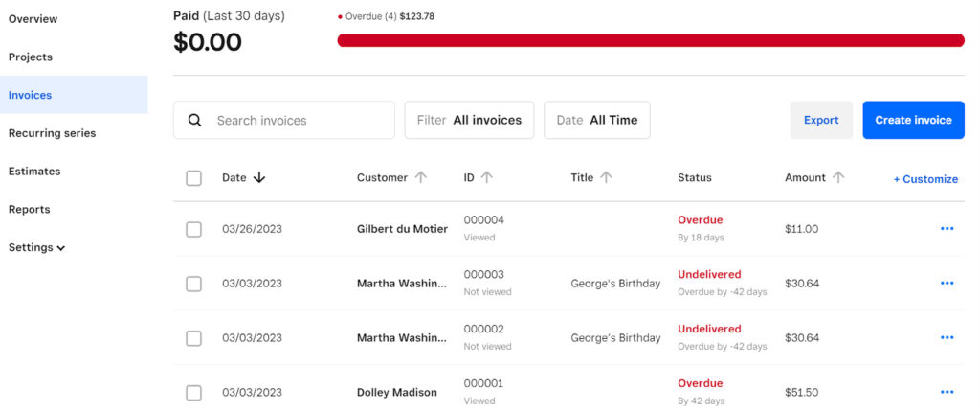The width and height of the screenshot is (980, 412).
Task: Sort by Customer column arrow icon
Action: click(418, 177)
